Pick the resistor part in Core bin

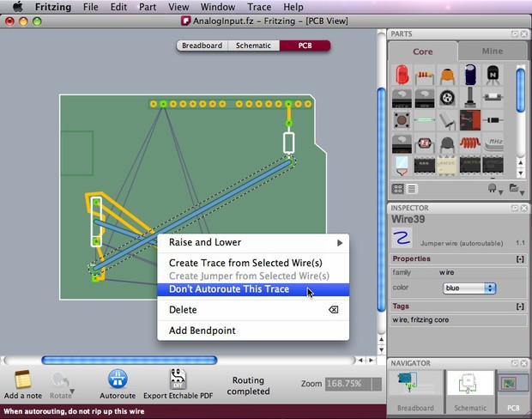click(425, 75)
